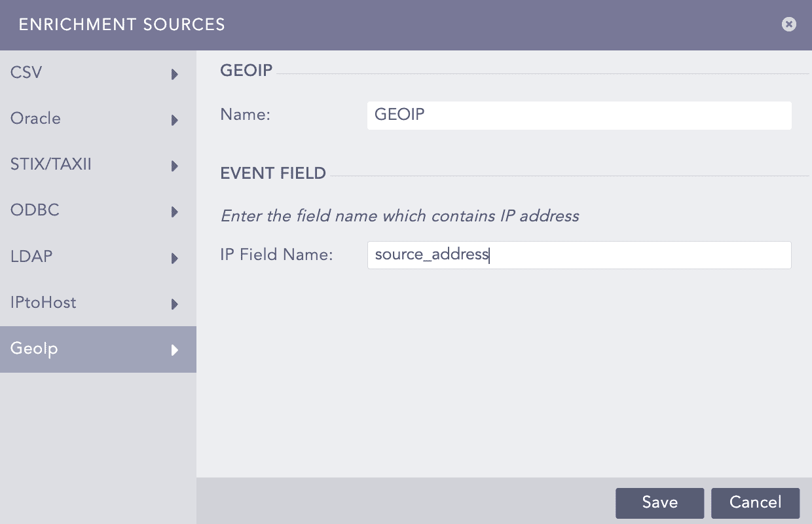Select the ODBC enrichment source

point(34,210)
